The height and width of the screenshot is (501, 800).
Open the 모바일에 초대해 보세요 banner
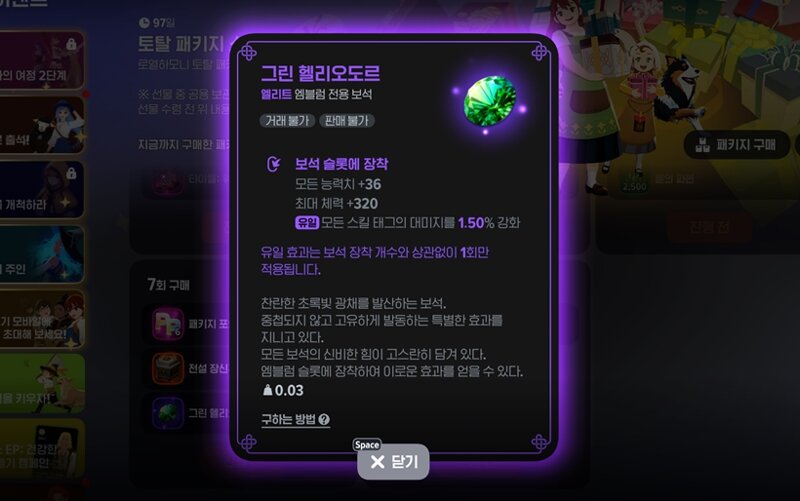[x=42, y=318]
